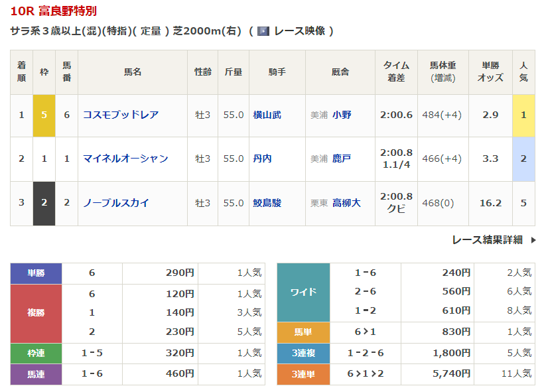Open trainer 高柳大 profile

coord(346,203)
